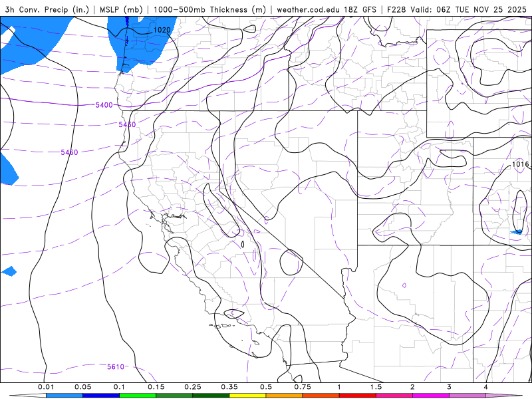Image resolution: width=532 pixels, height=399 pixels.
Task: Select the '1000-500mb Thickness (m)' title label
Action: (x=209, y=9)
